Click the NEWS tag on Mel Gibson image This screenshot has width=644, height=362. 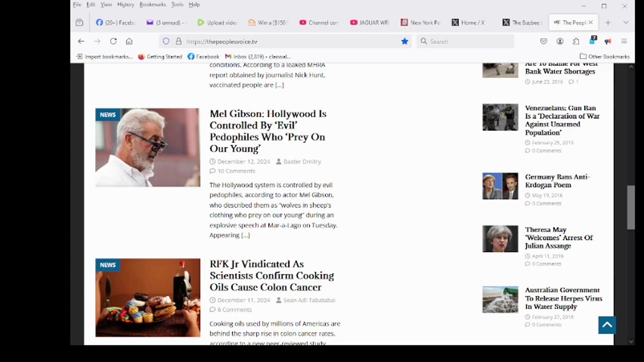coord(108,115)
